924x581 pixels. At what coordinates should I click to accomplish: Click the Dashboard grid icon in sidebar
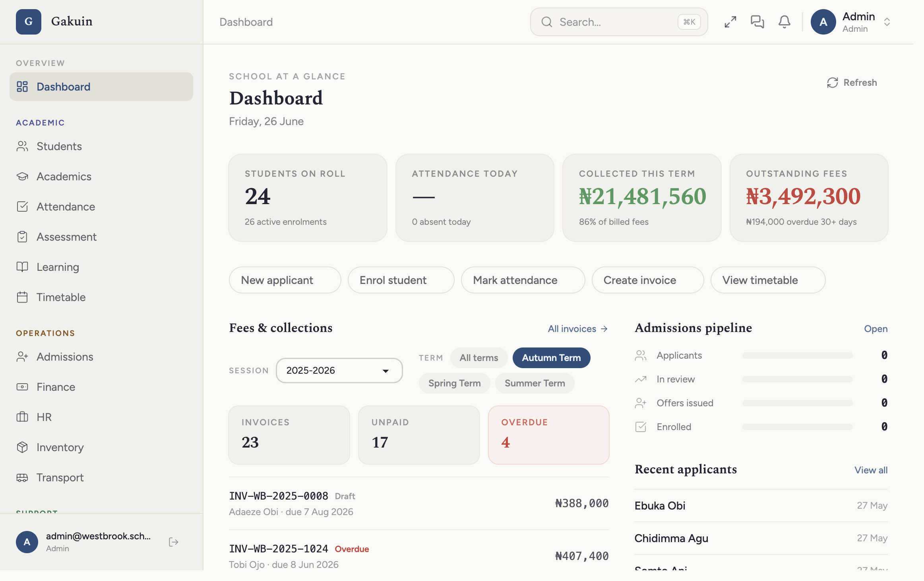22,87
